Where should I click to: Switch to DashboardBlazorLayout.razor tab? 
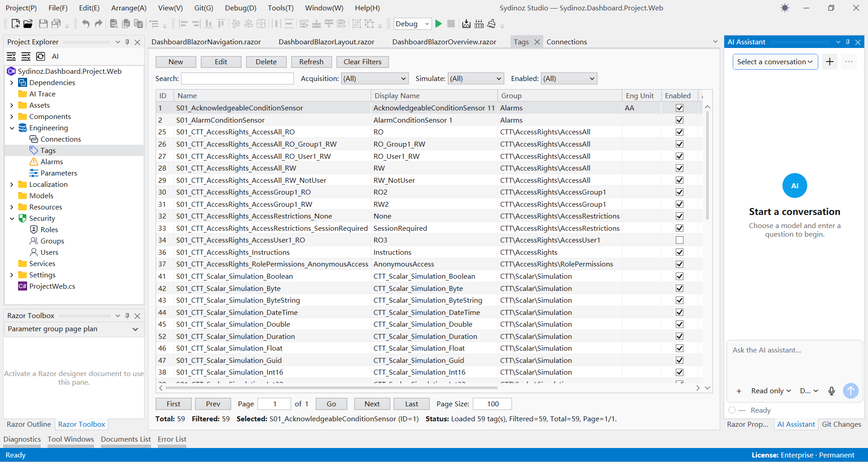tap(326, 42)
